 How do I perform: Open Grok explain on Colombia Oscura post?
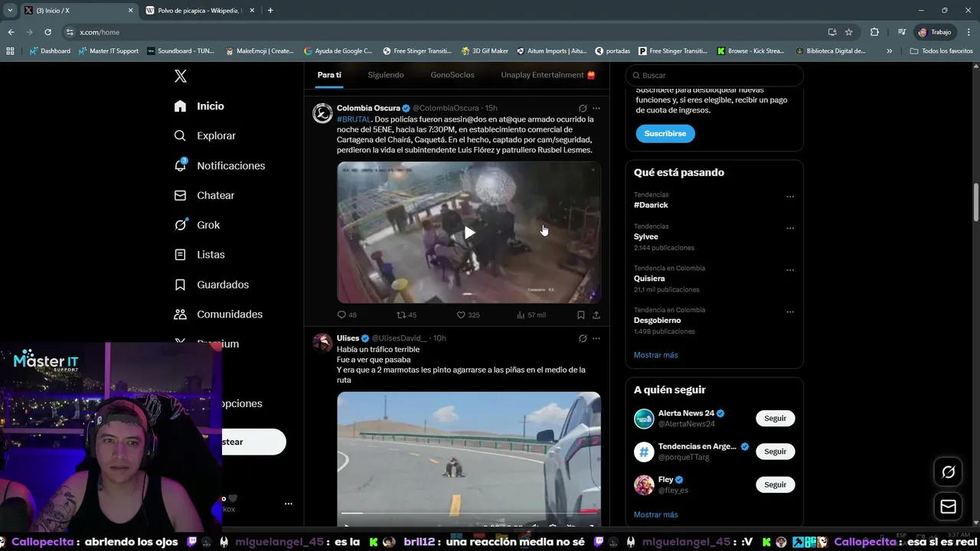click(x=583, y=109)
